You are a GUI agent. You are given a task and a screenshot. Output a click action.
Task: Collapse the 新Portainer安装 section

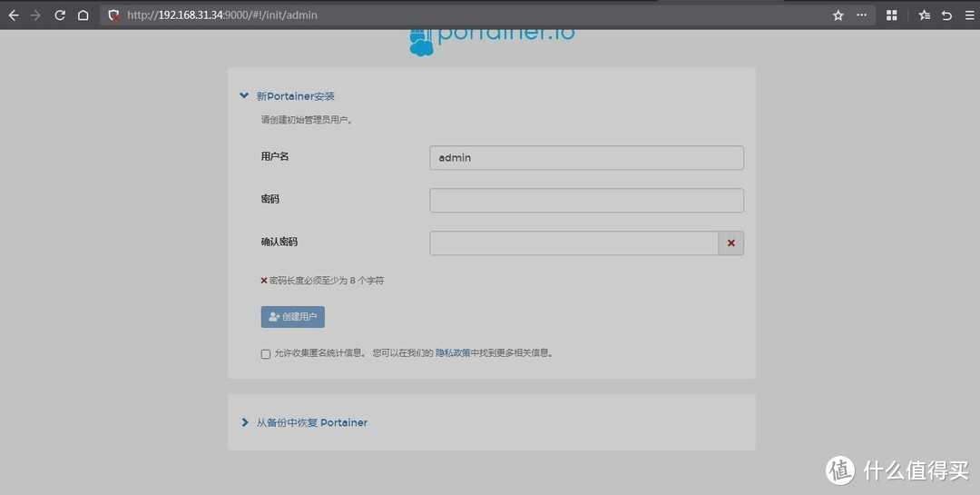coord(244,96)
